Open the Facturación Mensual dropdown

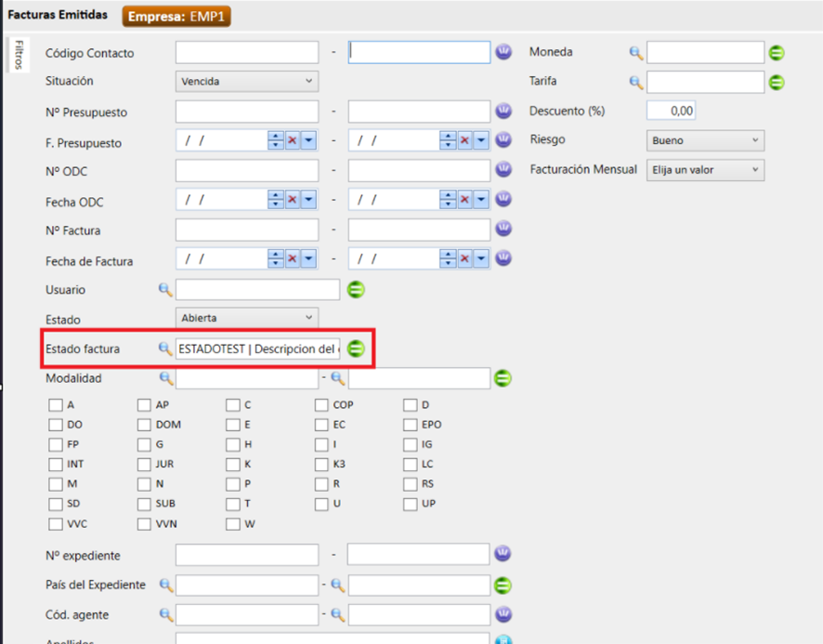coord(705,170)
